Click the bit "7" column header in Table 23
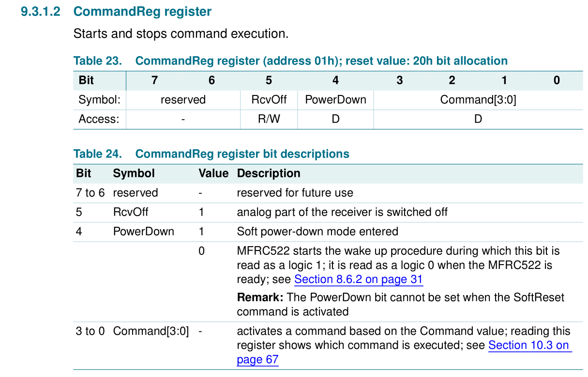Viewport: 588px width, 377px height. pos(154,80)
